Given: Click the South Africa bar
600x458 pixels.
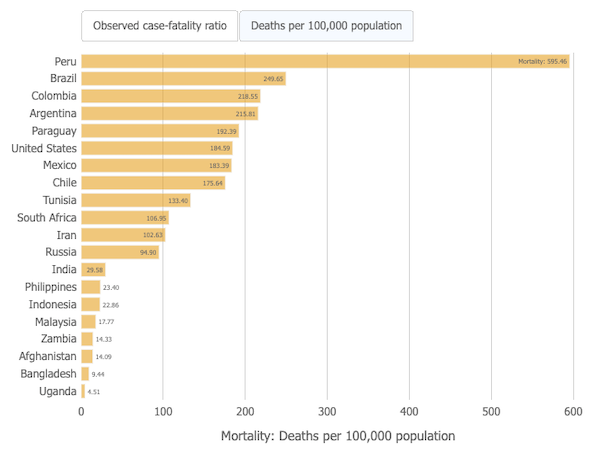Looking at the screenshot, I should tap(125, 217).
